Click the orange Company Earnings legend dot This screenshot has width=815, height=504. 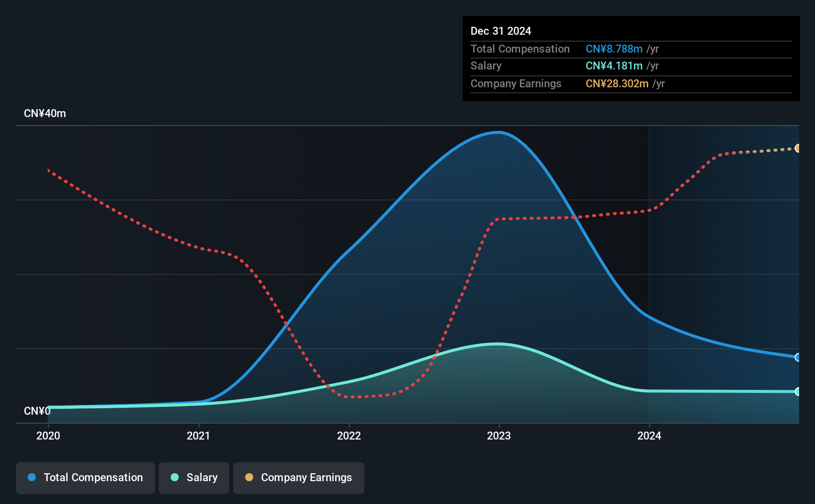pos(249,477)
